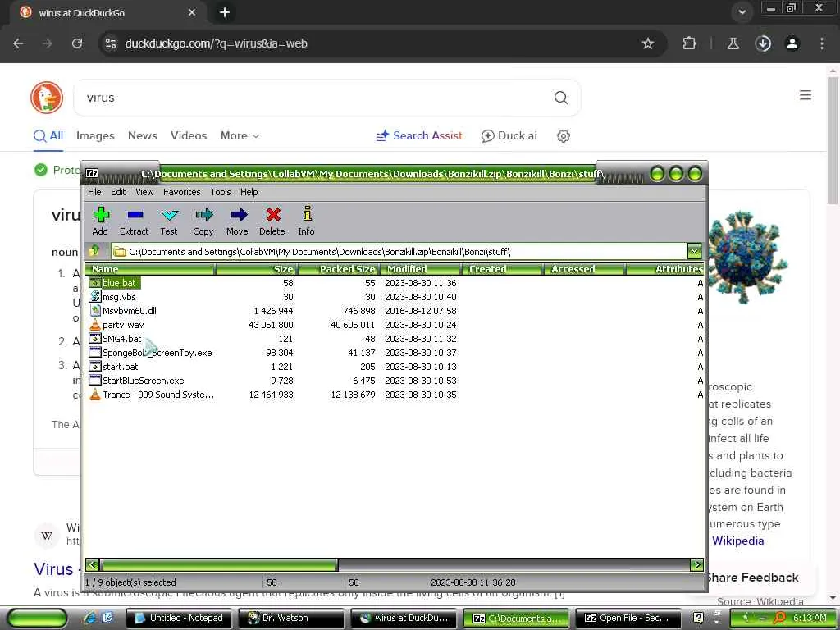Viewport: 840px width, 630px height.
Task: Click the Info toolbar icon
Action: 307,214
